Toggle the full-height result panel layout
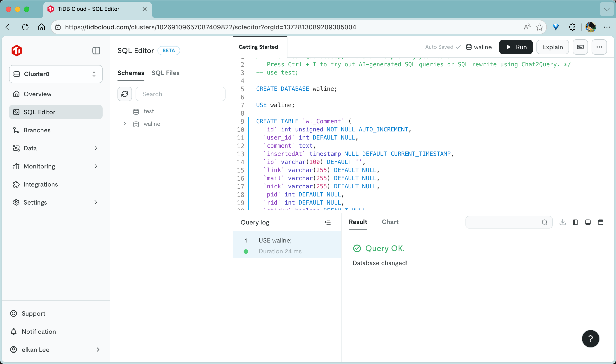 601,222
